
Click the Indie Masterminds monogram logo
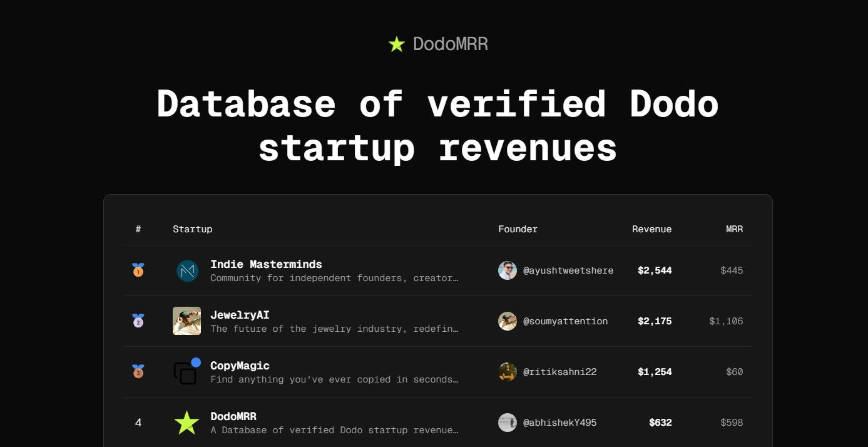coord(187,270)
